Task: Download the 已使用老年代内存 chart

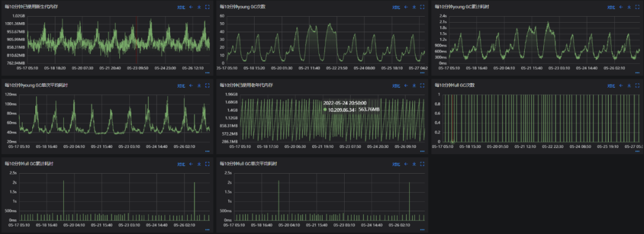Action: coord(414,85)
